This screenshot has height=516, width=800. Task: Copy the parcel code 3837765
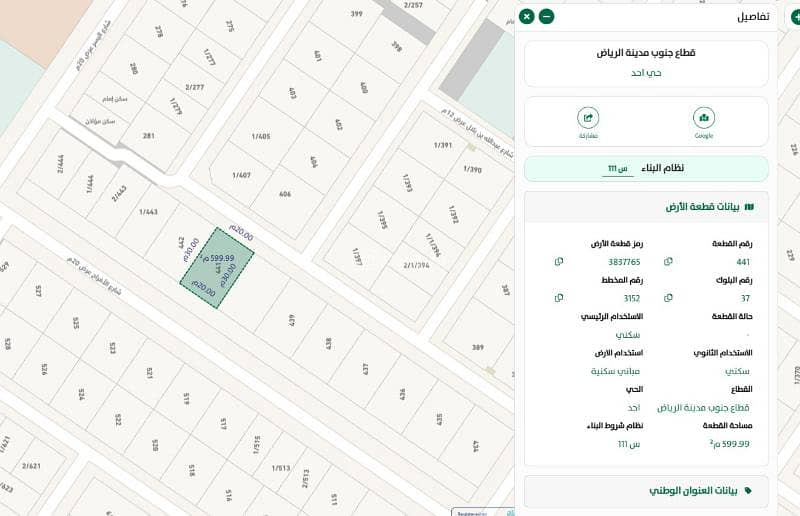click(559, 262)
